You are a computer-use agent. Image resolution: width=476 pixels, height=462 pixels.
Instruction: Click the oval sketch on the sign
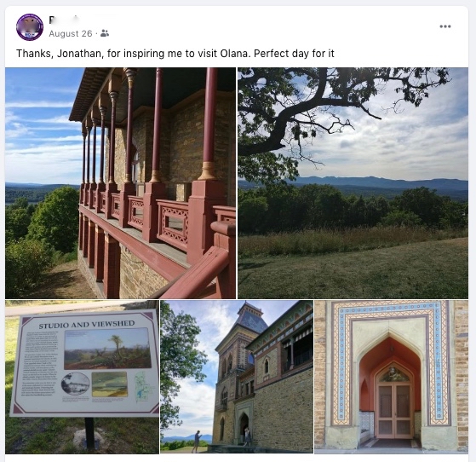click(x=75, y=384)
